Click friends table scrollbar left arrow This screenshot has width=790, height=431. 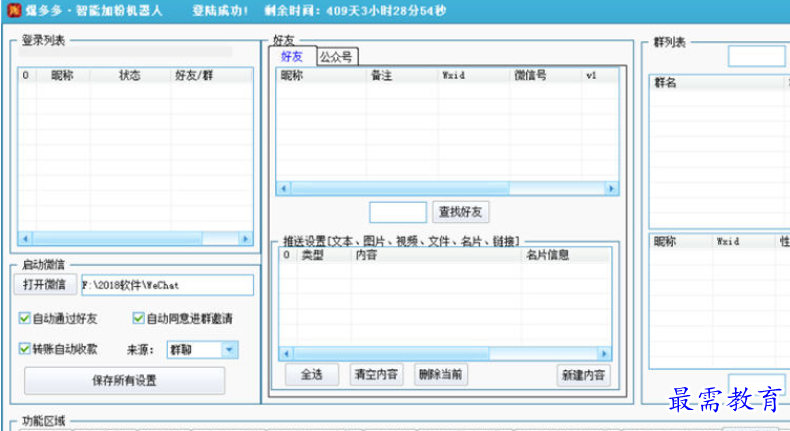coord(284,189)
